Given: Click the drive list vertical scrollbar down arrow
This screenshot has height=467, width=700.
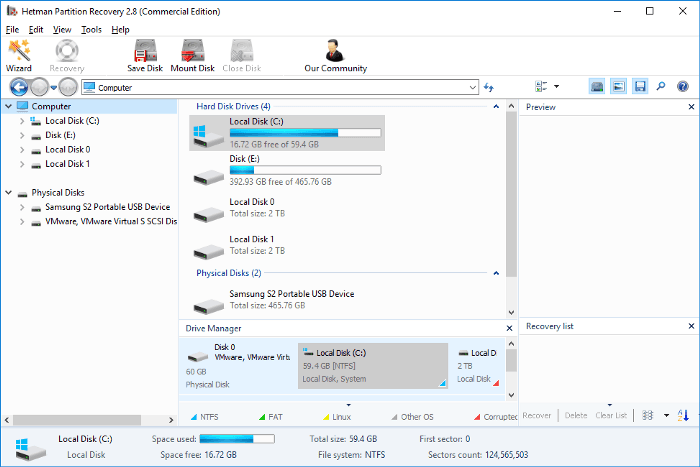Looking at the screenshot, I should (x=512, y=313).
